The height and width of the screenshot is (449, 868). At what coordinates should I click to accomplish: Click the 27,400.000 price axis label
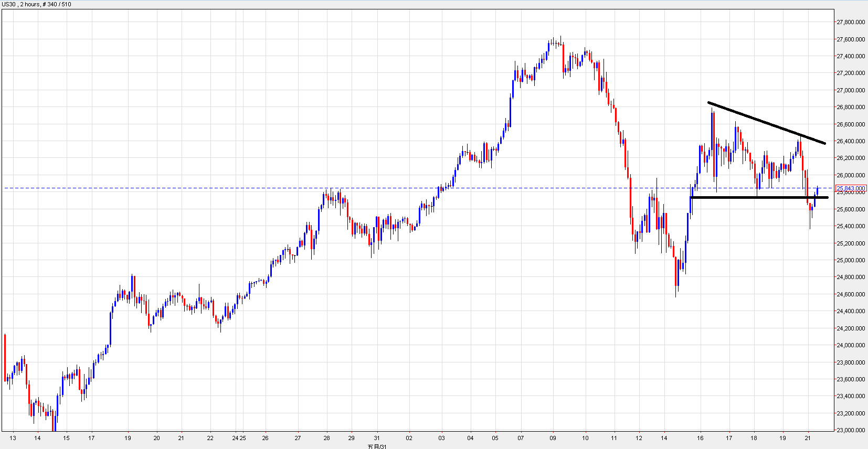pos(851,56)
